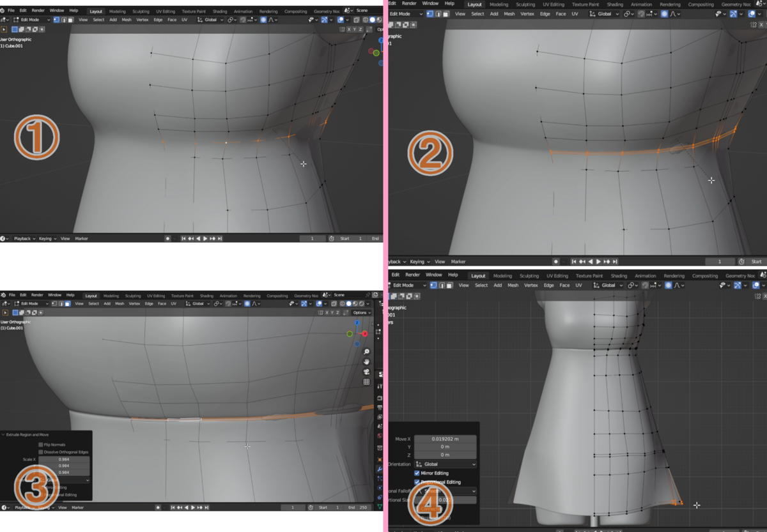Select edge select mode in top-left Blender window
The width and height of the screenshot is (767, 532).
63,20
